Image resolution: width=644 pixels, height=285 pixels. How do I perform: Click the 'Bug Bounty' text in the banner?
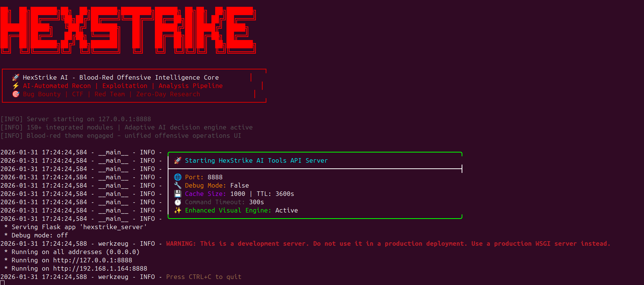(42, 94)
